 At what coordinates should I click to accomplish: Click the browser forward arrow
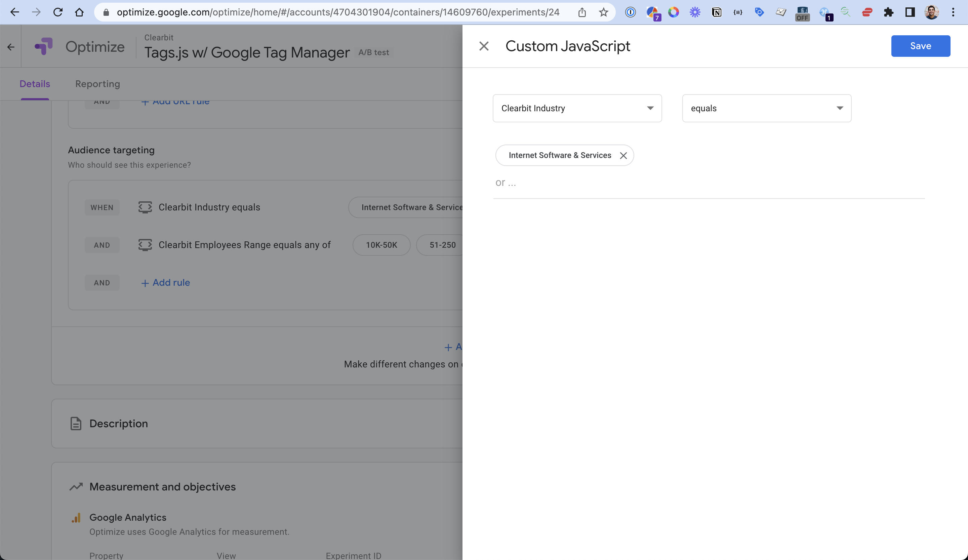pyautogui.click(x=36, y=12)
